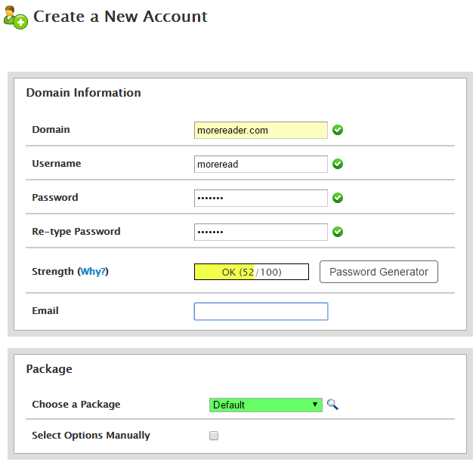476x462 pixels.
Task: Click the Select Options Manually label
Action: tap(91, 436)
